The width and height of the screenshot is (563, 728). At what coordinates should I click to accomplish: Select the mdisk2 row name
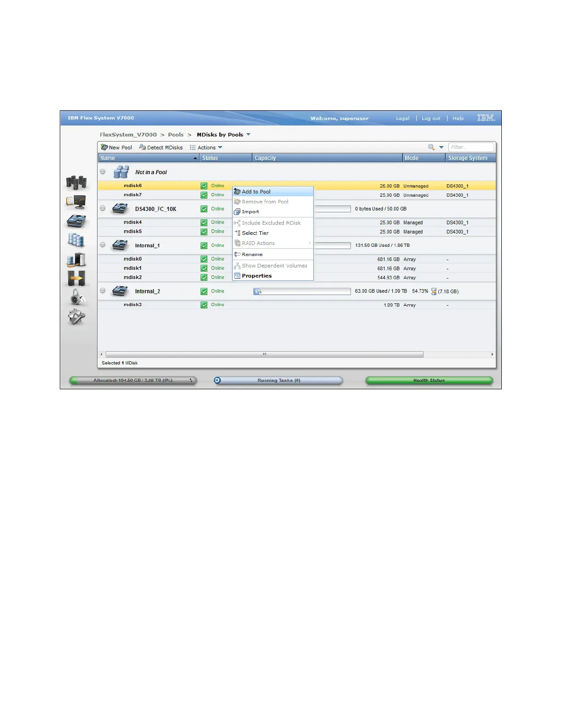point(132,278)
